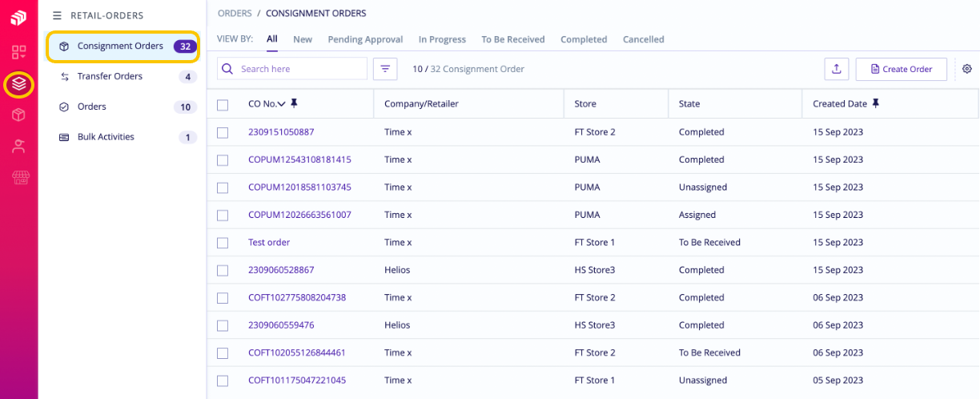This screenshot has height=399, width=980.
Task: Toggle the hamburger menu next to RETAIL-ORDERS
Action: pos(57,15)
